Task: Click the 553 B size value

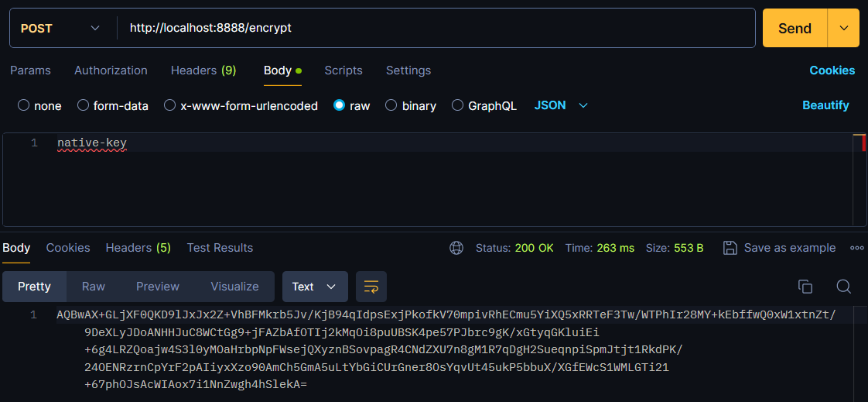Action: tap(689, 248)
